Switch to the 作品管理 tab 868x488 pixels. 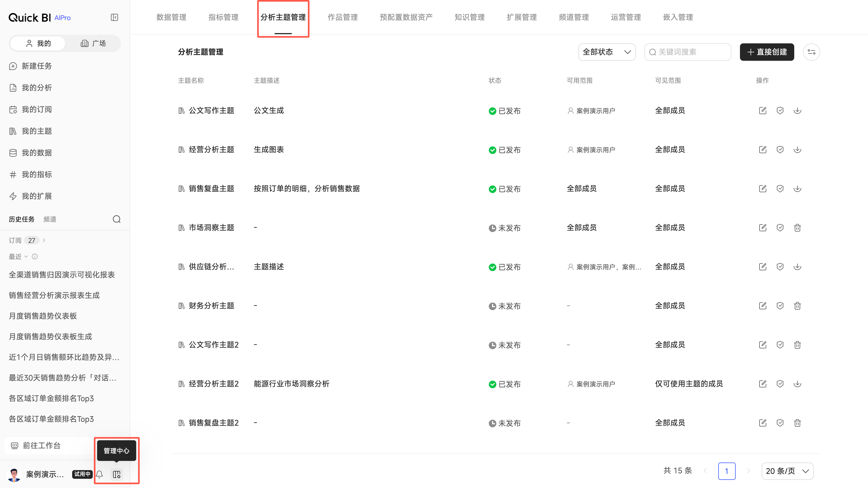343,17
